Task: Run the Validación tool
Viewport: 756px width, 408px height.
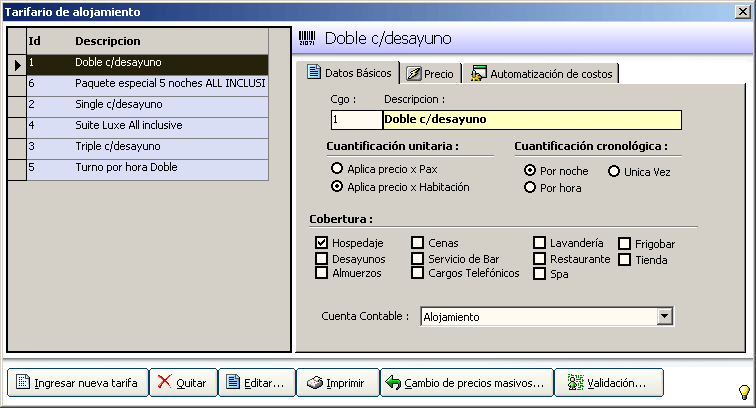Action: pos(607,383)
